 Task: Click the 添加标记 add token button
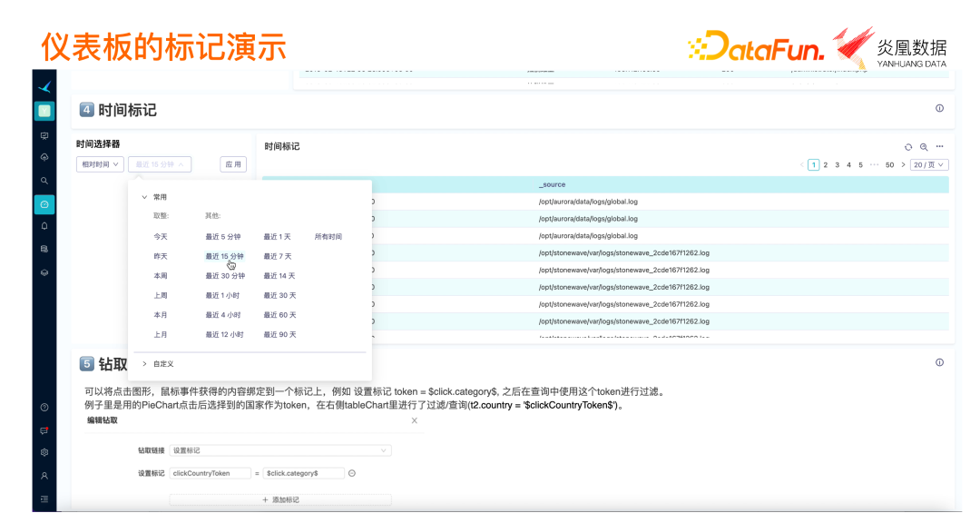[x=280, y=500]
